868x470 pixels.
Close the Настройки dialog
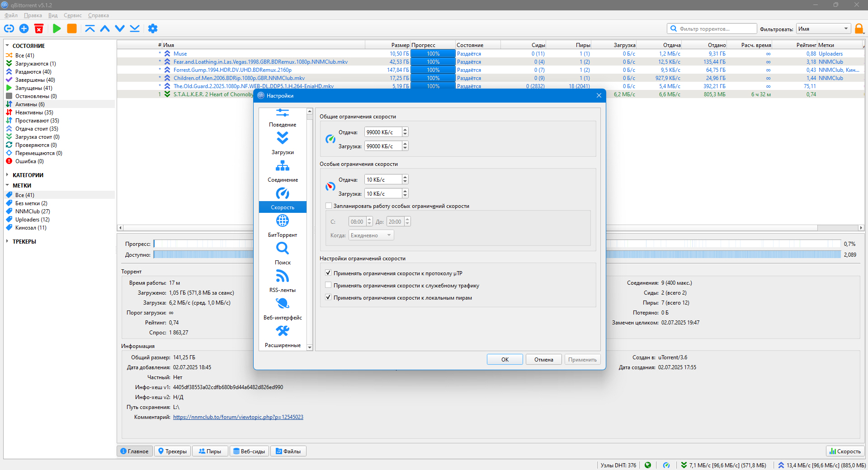pos(599,95)
